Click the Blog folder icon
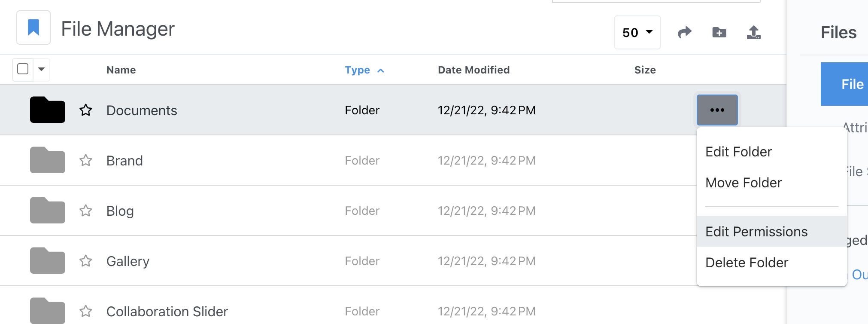 [48, 210]
